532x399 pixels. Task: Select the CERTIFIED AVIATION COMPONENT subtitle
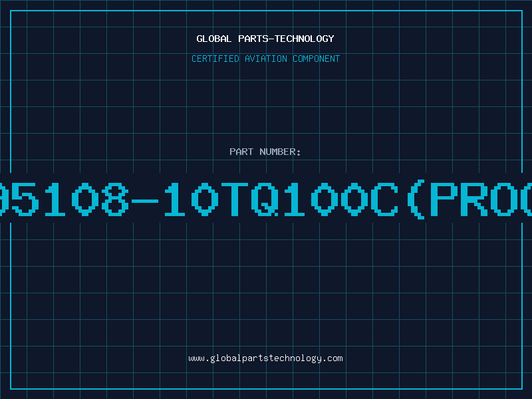coord(265,59)
